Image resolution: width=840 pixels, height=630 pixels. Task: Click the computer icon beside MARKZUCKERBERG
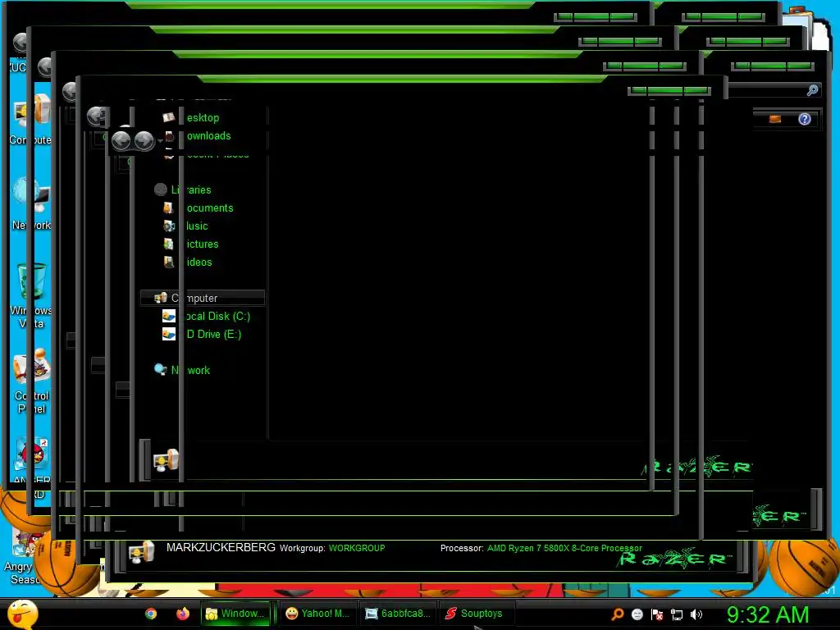tap(142, 552)
